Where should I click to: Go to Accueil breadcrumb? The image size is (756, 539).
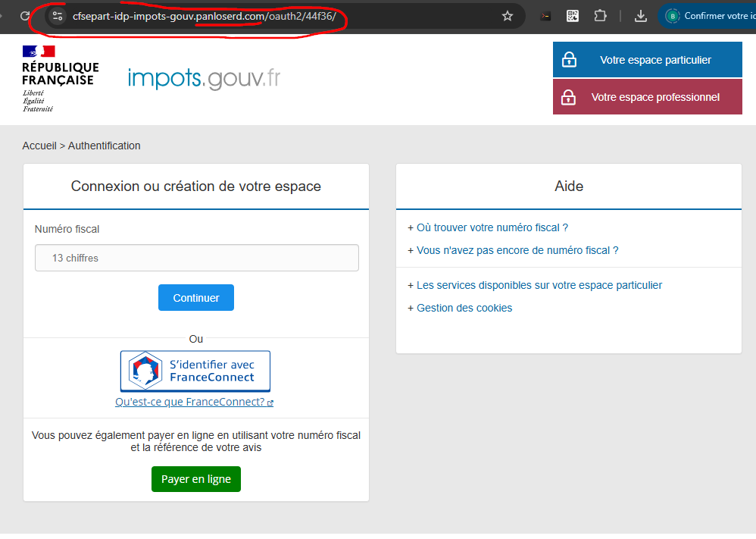click(x=39, y=146)
